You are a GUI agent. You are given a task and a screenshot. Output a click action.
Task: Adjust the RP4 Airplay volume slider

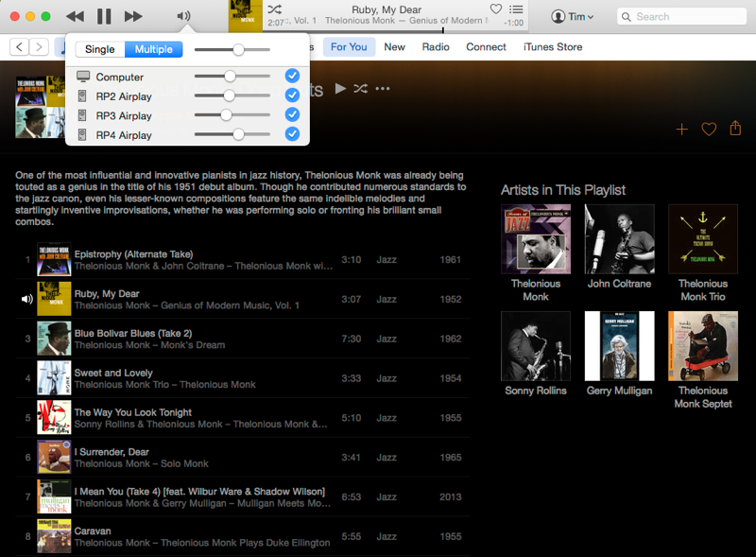pyautogui.click(x=232, y=134)
